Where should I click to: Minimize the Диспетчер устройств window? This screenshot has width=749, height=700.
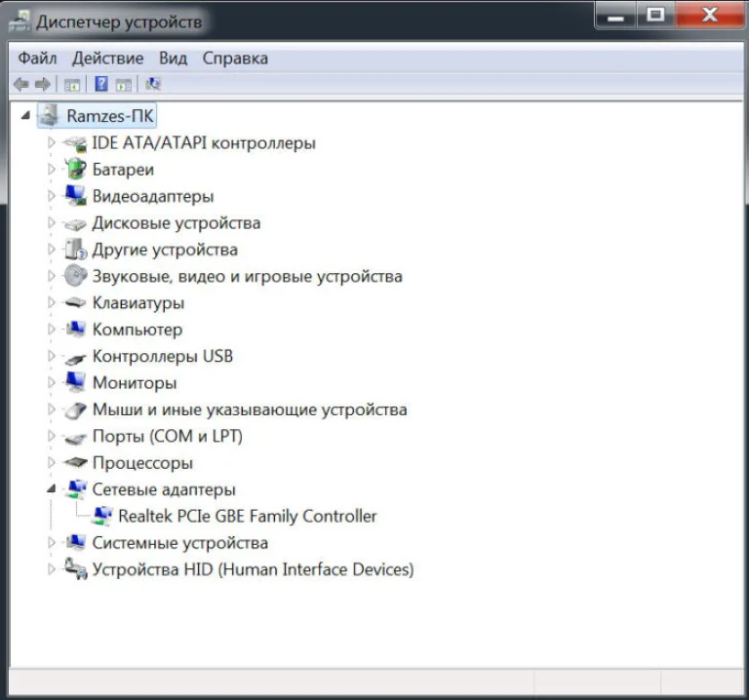click(615, 17)
